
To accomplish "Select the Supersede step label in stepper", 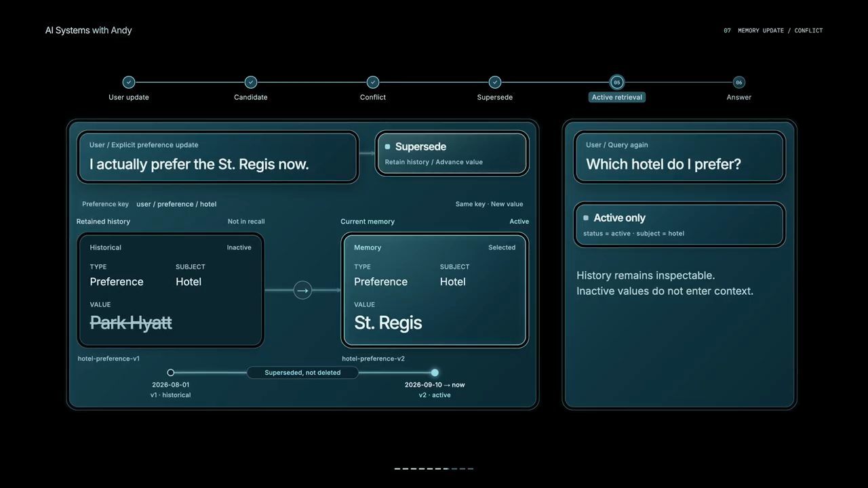I will point(495,97).
